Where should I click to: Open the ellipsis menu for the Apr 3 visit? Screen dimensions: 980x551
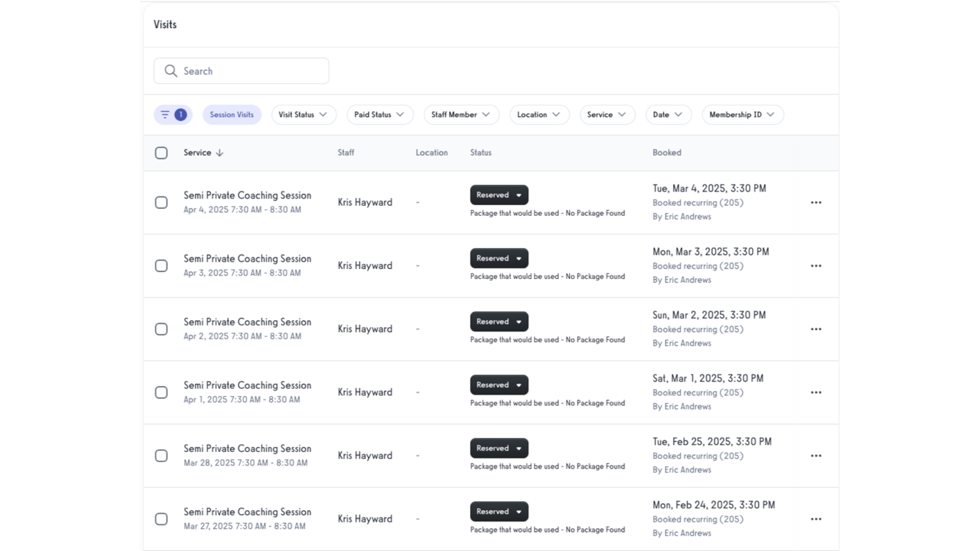coord(816,265)
